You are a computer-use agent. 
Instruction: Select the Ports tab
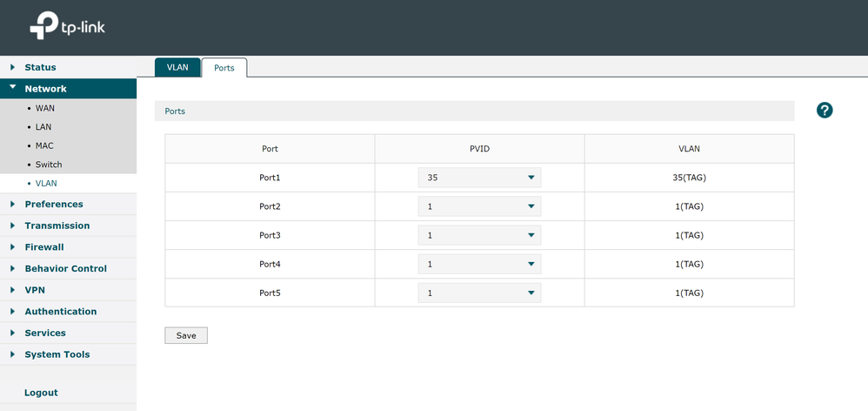(224, 68)
